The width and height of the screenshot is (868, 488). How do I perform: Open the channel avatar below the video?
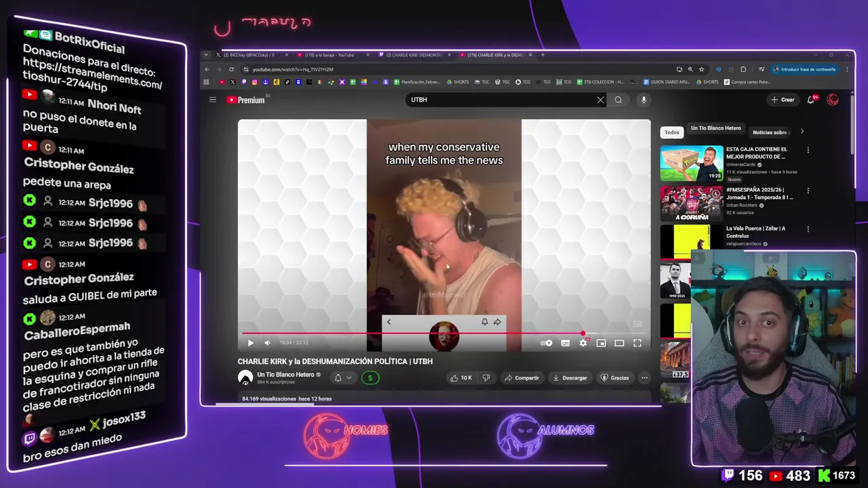[245, 378]
